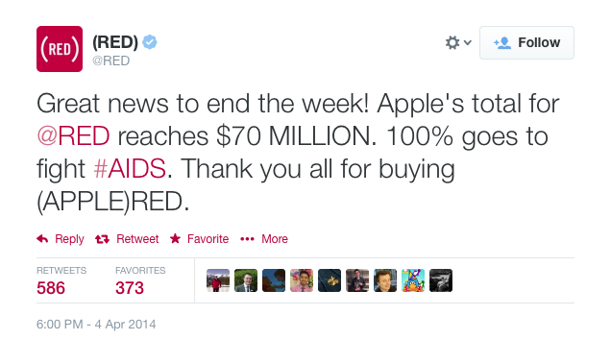Click the (RED) profile avatar logo
Image resolution: width=611 pixels, height=364 pixels.
tap(60, 49)
